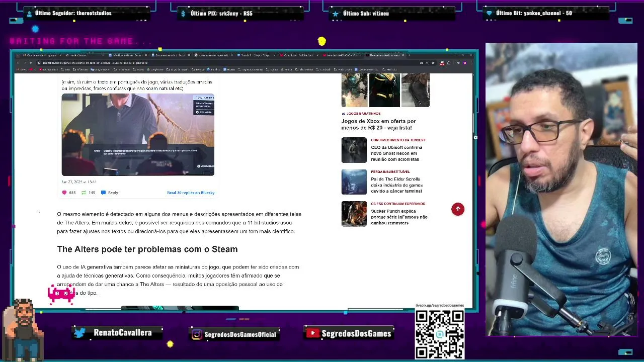Click the 'COM INVESTIMENTO DA TENCENT' tag

(x=398, y=140)
